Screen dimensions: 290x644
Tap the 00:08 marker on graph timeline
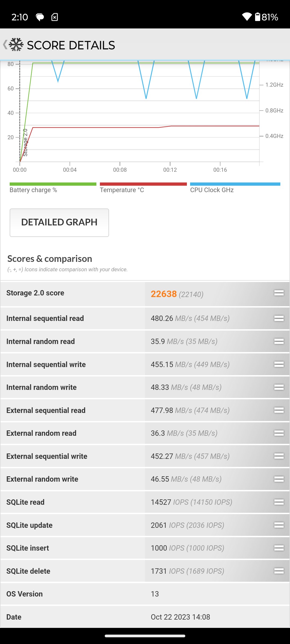(x=120, y=170)
